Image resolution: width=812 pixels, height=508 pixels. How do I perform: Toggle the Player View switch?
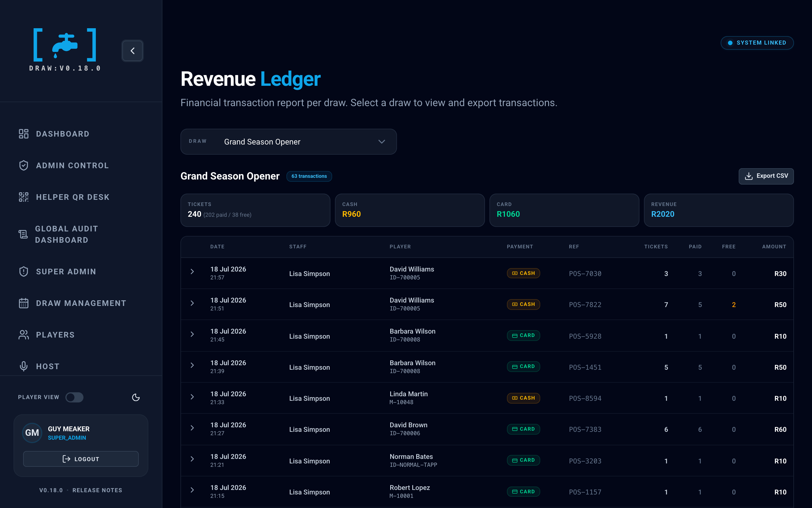[74, 397]
